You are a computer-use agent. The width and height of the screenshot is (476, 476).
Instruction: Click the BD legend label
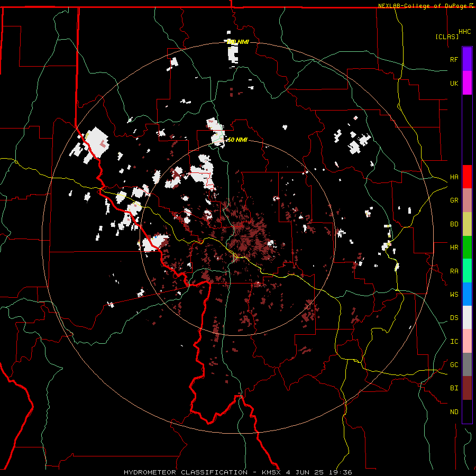tap(454, 224)
